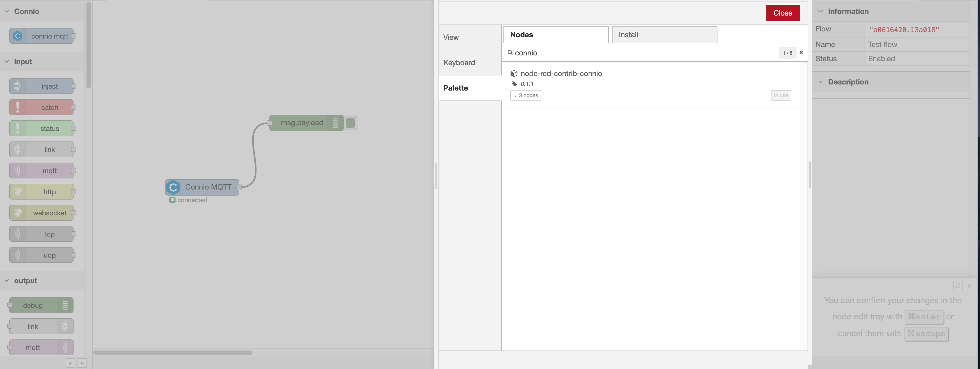Collapse the Connio palette category
The height and width of the screenshot is (369, 980).
tap(7, 11)
